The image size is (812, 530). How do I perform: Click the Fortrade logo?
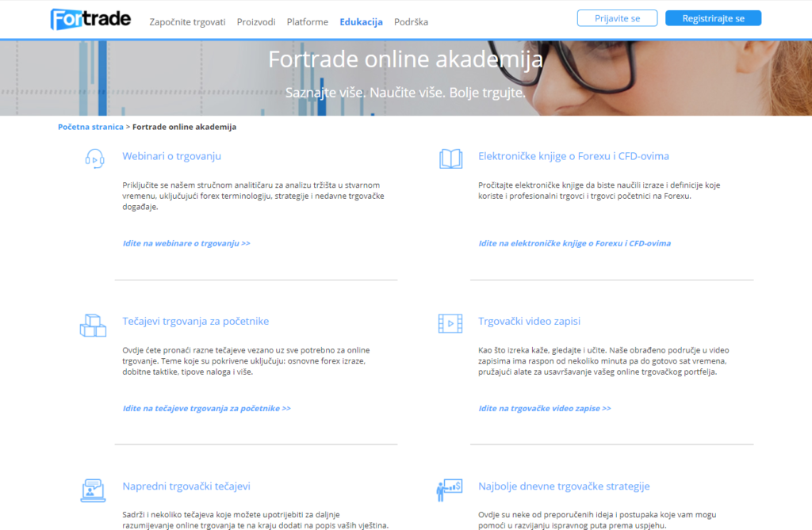90,19
